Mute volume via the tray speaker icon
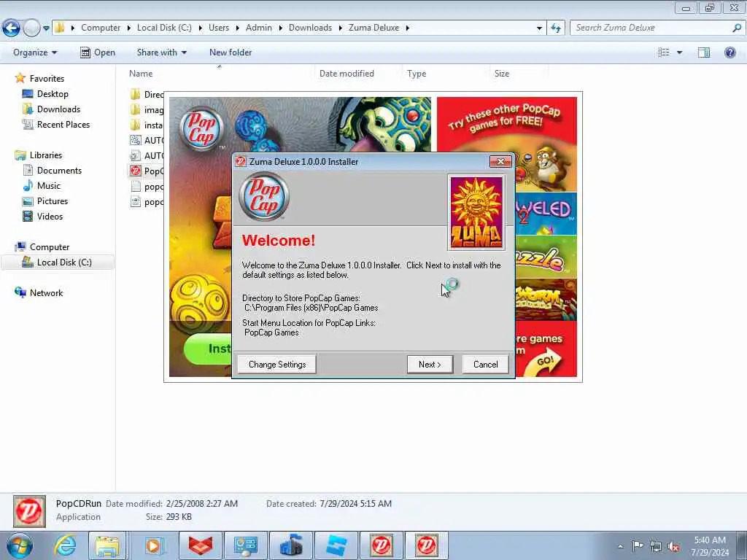The width and height of the screenshot is (747, 560). [673, 546]
